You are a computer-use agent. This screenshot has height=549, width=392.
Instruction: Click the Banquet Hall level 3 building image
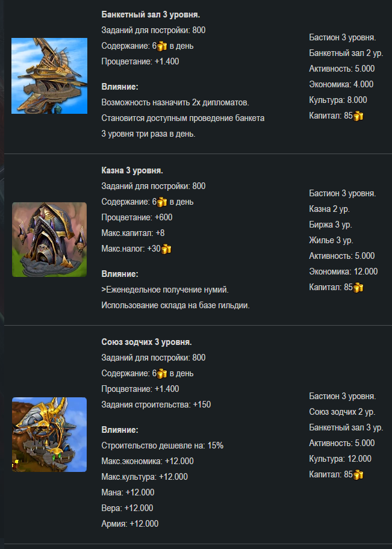click(49, 76)
